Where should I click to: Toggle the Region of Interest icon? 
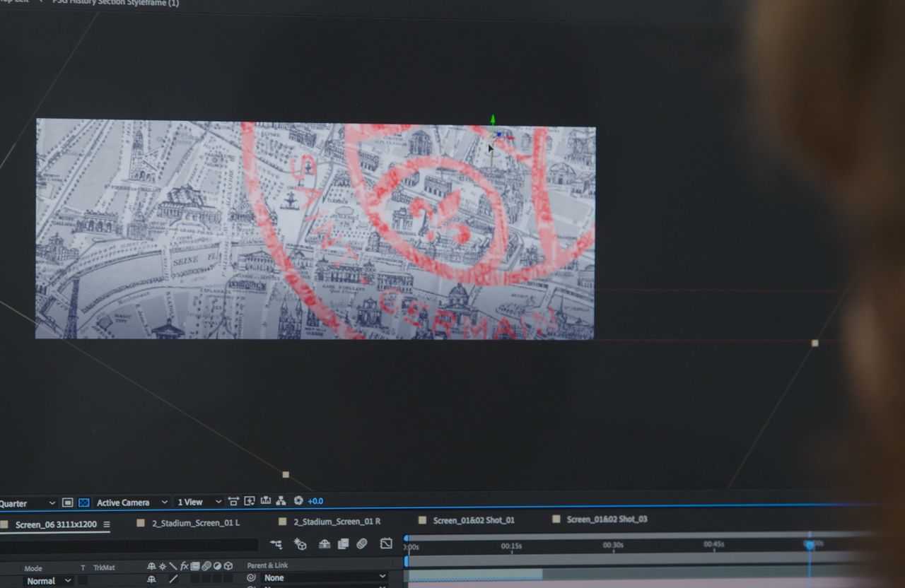[67, 502]
